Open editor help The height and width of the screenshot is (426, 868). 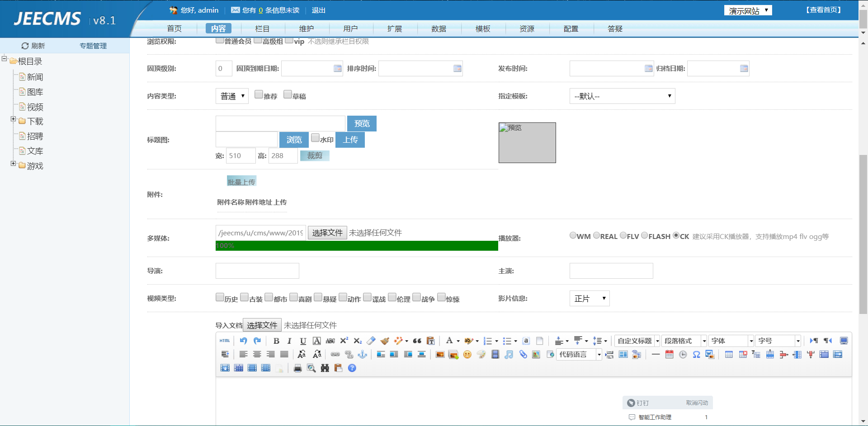[x=352, y=368]
